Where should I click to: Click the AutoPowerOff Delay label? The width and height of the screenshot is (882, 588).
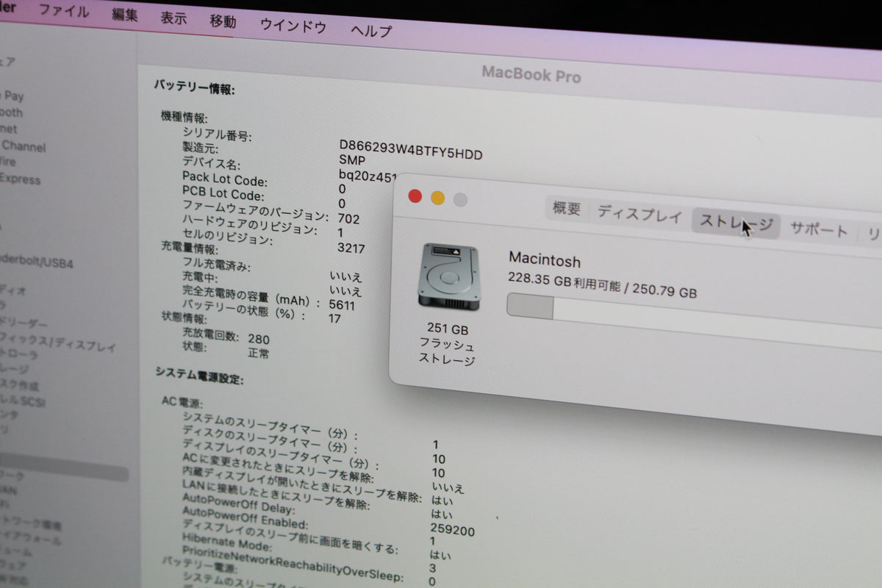(x=238, y=503)
